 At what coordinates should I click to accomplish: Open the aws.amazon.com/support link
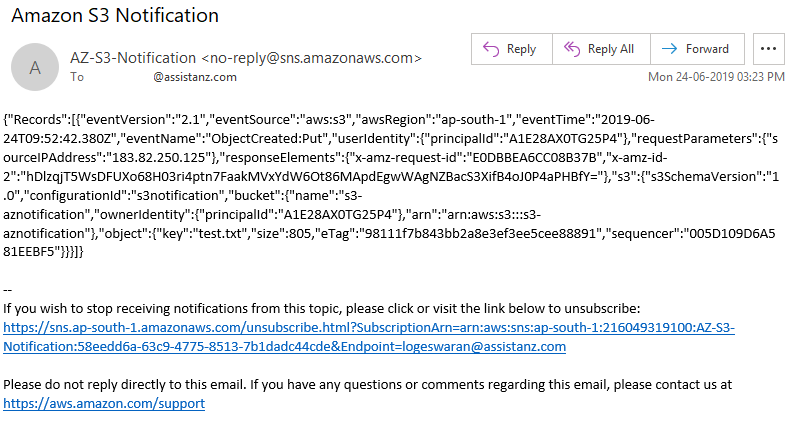[x=104, y=403]
